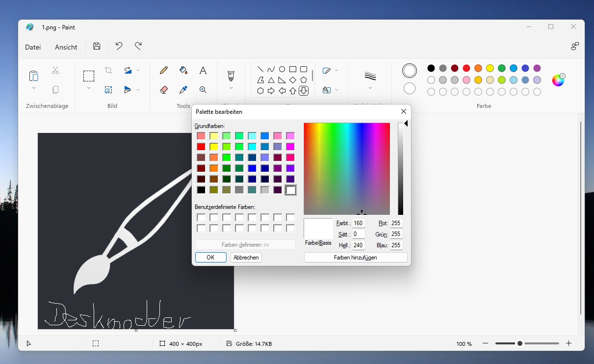Screen dimensions: 594x364
Task: Expand the line thickness chevron
Action: [x=370, y=88]
